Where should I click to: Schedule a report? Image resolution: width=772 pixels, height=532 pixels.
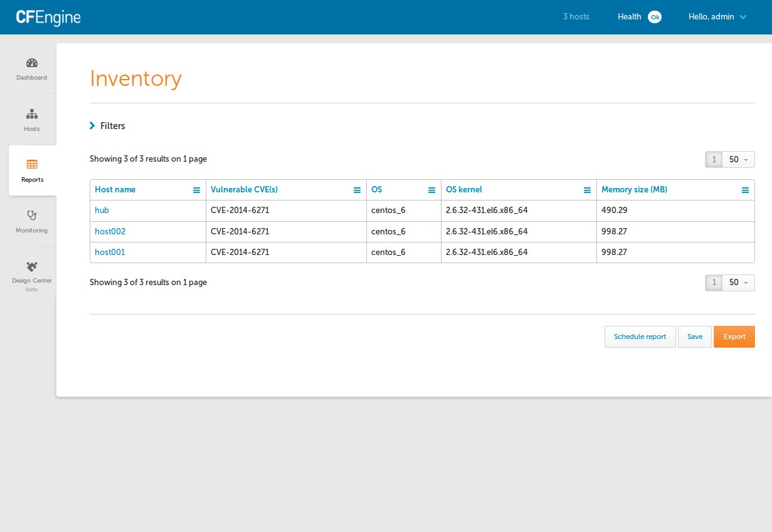(x=640, y=336)
